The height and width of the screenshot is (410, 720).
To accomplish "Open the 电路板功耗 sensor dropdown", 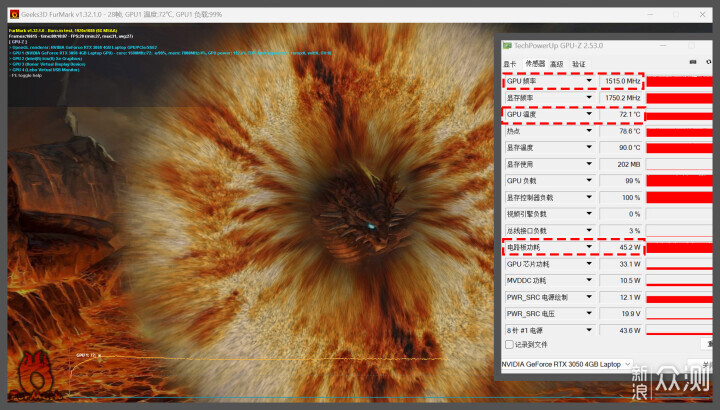I will click(589, 247).
